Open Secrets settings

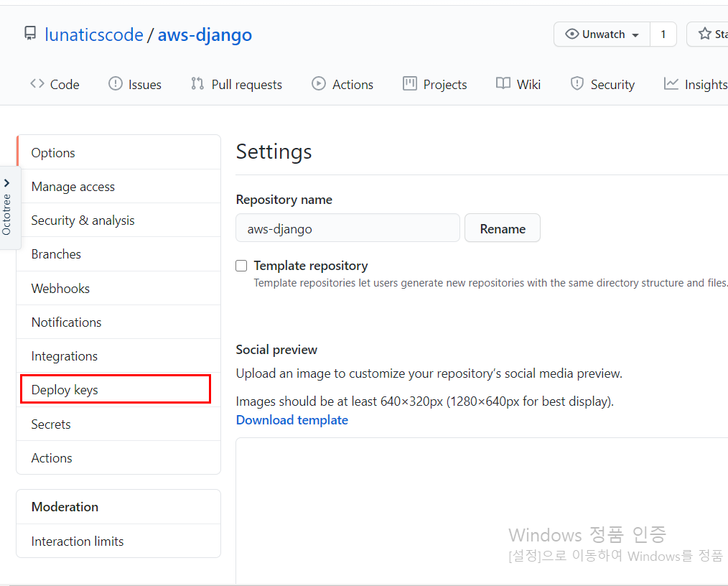click(118, 424)
